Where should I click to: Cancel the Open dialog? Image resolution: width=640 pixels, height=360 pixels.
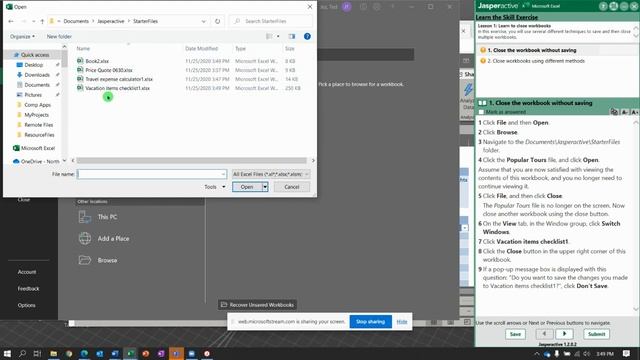click(x=292, y=187)
